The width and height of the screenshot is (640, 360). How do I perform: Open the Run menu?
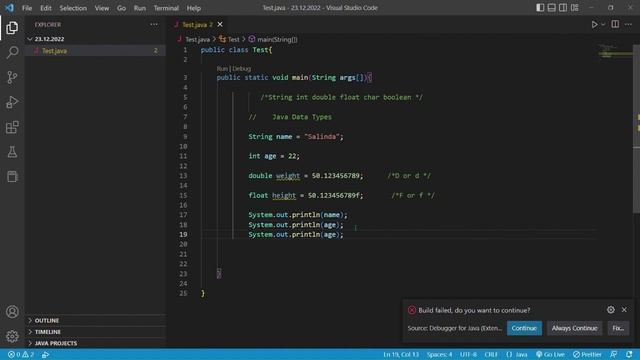pos(140,8)
